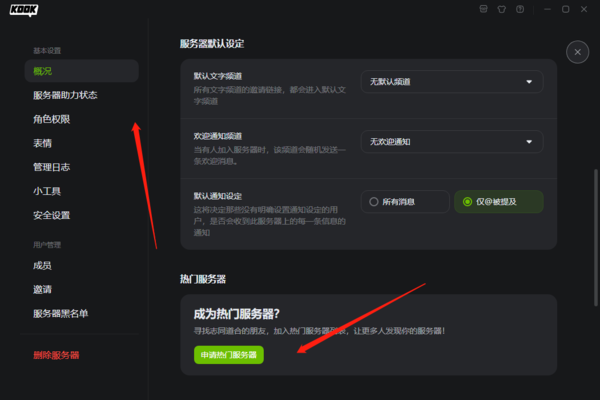Click the 基本设置 section header
600x400 pixels.
coord(47,51)
